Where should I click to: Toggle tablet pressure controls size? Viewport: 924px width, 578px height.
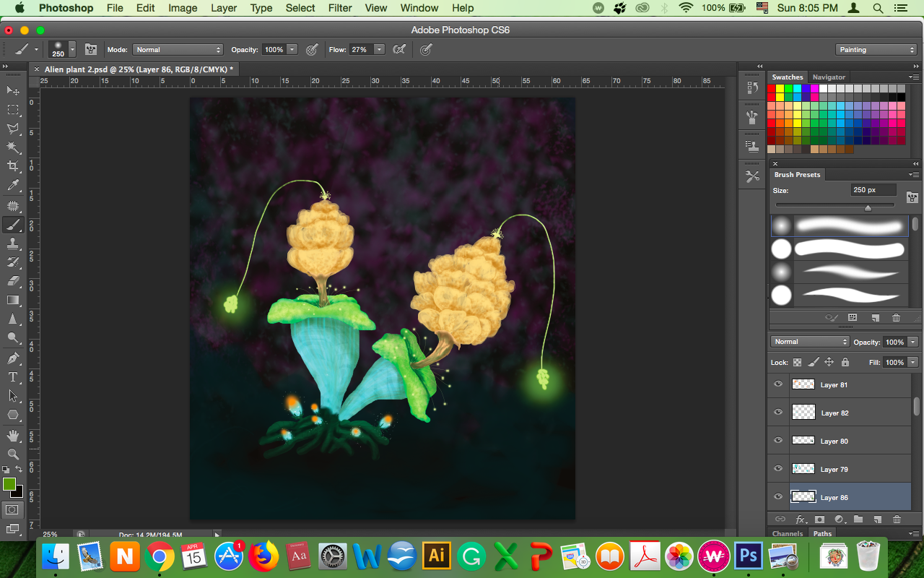click(x=426, y=50)
